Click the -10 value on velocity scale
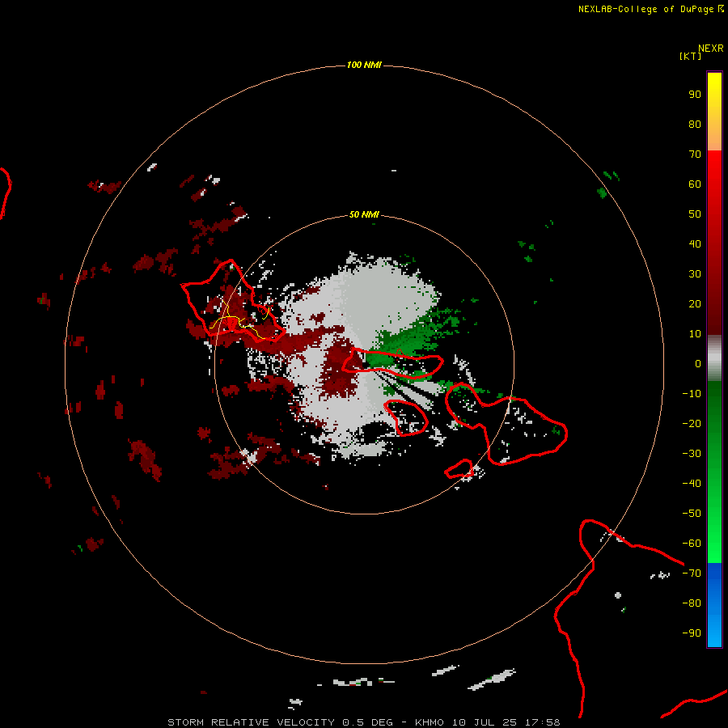728x728 pixels. (692, 394)
